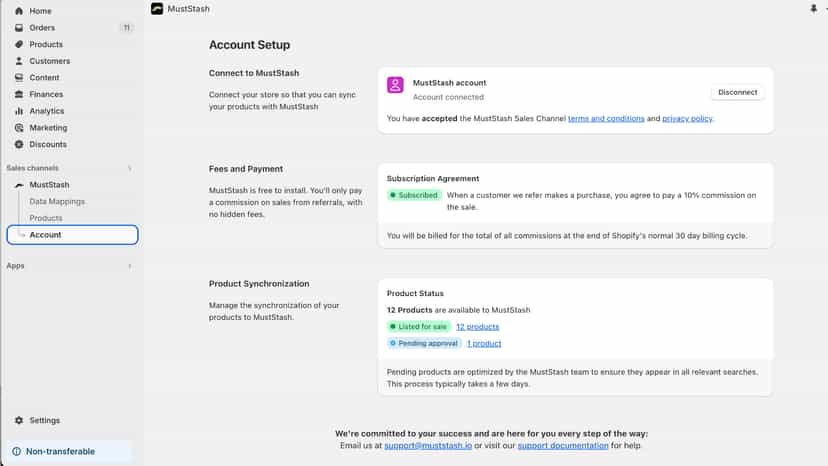Click the pink MustStash account avatar icon
This screenshot has height=466, width=828.
[x=395, y=85]
